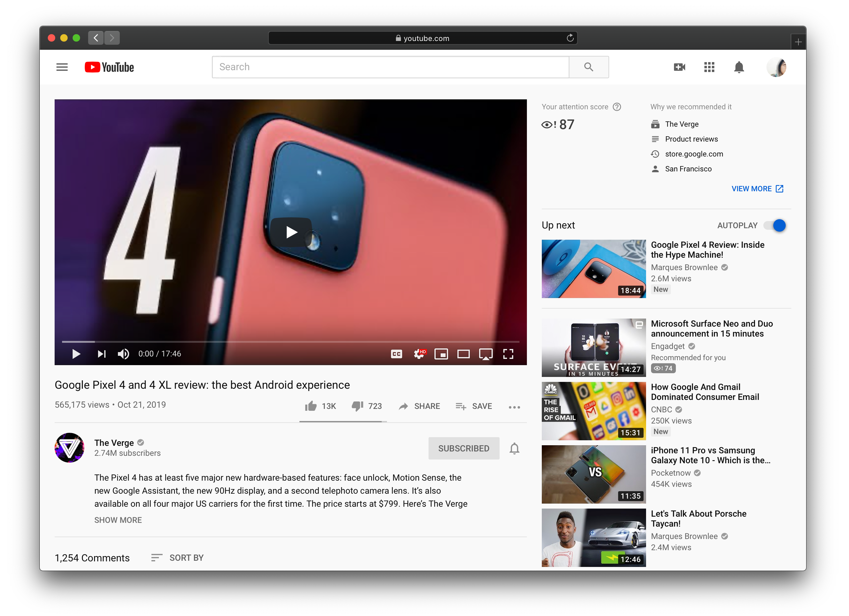Enter fullscreen mode
The width and height of the screenshot is (849, 616).
click(508, 354)
